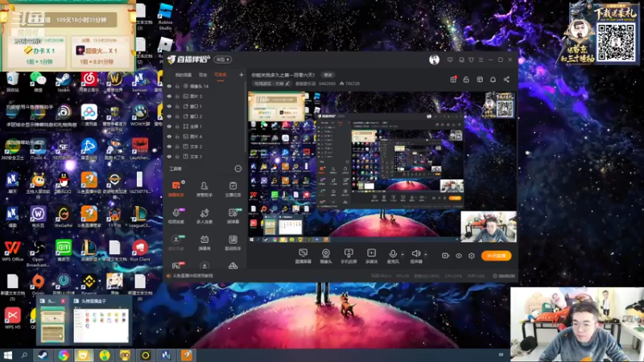Hide the 全屏 1 layer
This screenshot has height=362, width=644.
point(169,126)
